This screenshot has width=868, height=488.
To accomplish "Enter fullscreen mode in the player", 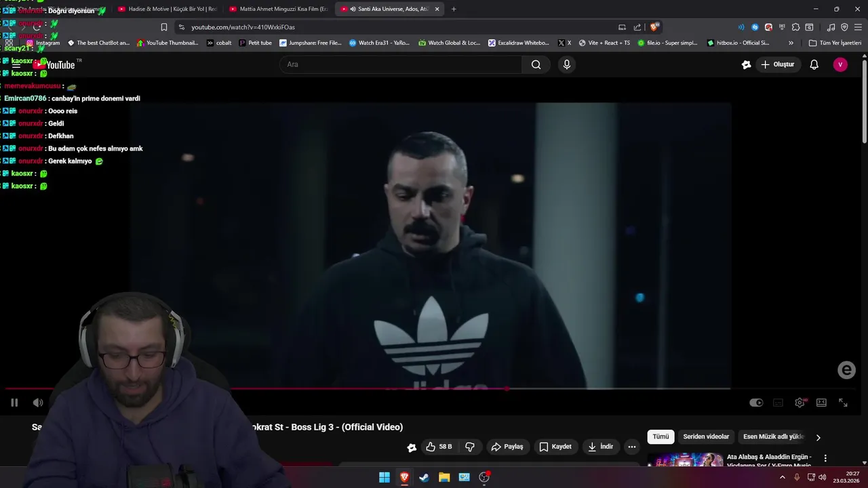I will pos(843,403).
